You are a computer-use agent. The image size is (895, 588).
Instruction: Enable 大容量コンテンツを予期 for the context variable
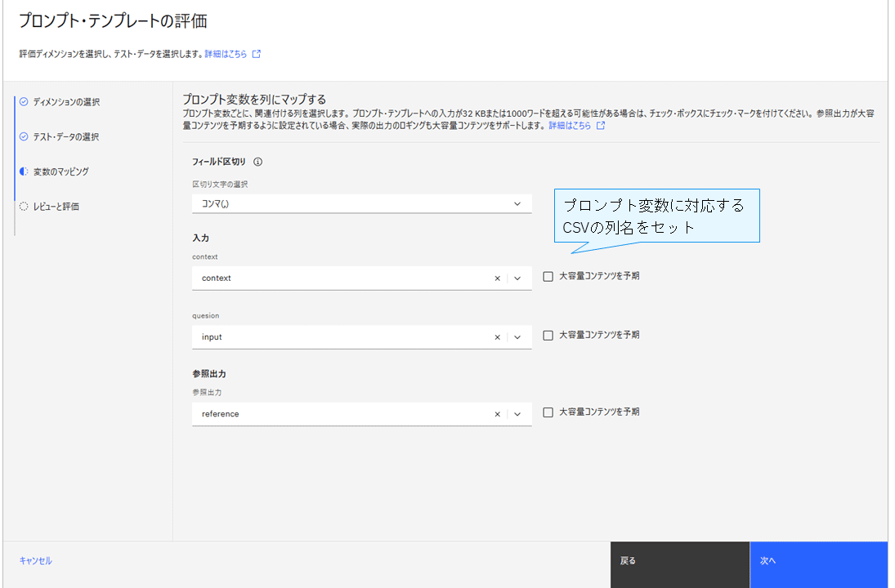click(548, 276)
